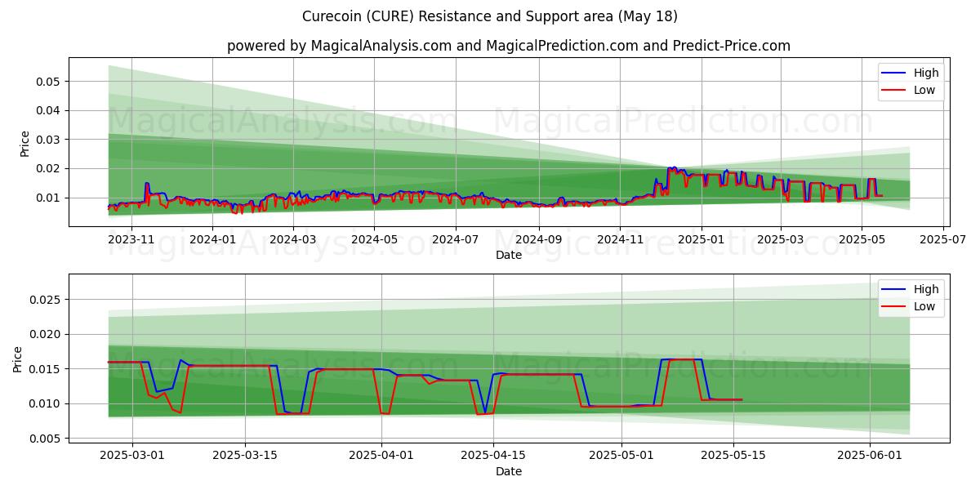Click the '2024-01' tick label on the top chart

pyautogui.click(x=212, y=239)
